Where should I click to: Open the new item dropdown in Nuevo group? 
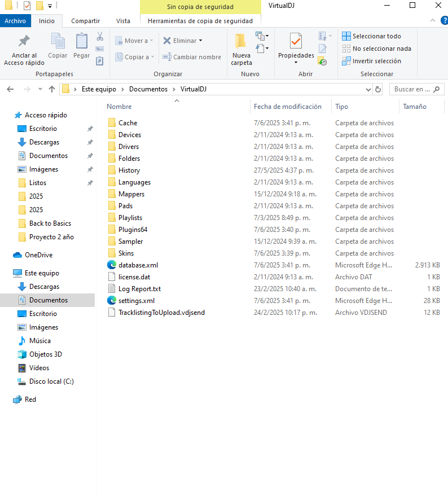click(x=262, y=36)
